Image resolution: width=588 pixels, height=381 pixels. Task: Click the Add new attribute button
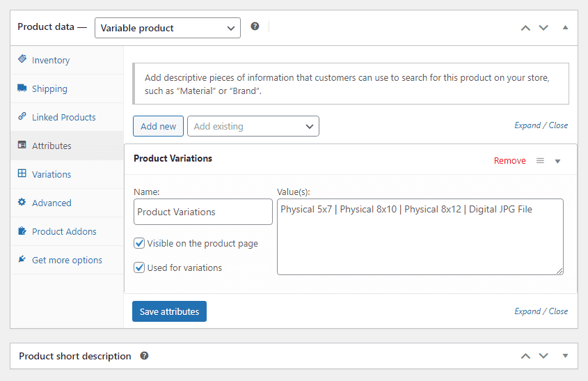158,126
